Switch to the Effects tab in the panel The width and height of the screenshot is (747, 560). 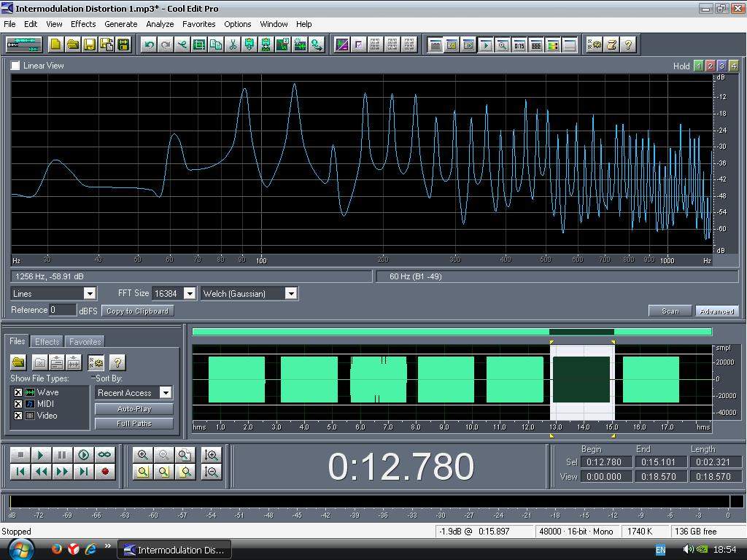(x=47, y=342)
